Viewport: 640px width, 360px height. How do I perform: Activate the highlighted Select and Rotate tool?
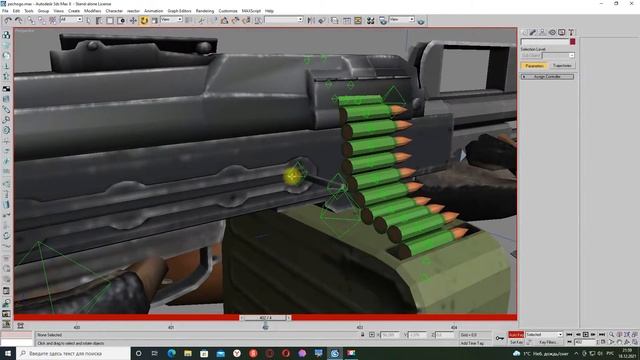144,20
